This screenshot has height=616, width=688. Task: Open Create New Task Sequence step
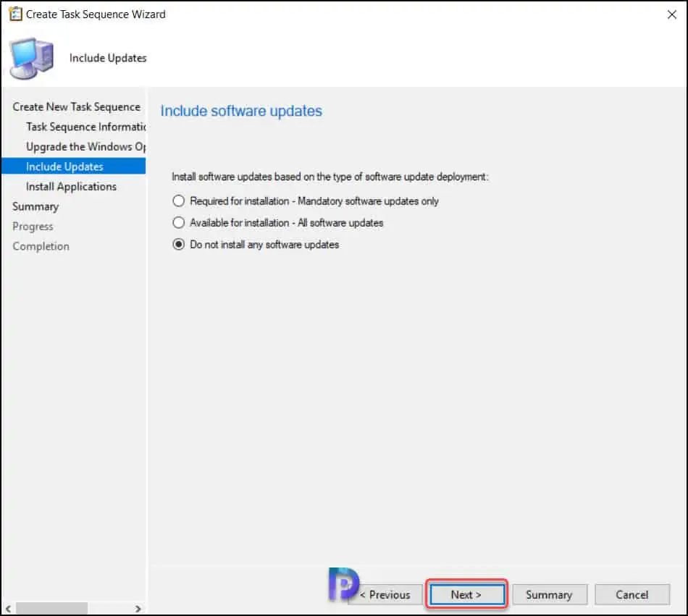(76, 106)
